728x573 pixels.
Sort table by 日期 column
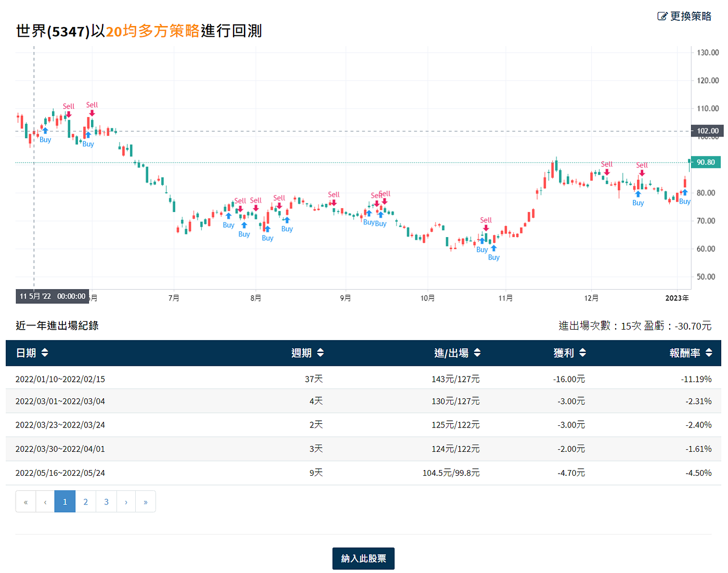coord(32,353)
